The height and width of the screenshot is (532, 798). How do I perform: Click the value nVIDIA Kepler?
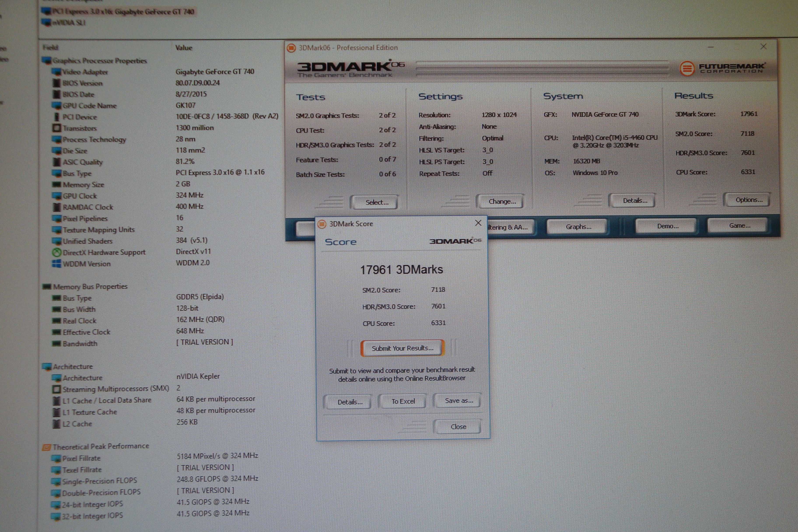(198, 377)
